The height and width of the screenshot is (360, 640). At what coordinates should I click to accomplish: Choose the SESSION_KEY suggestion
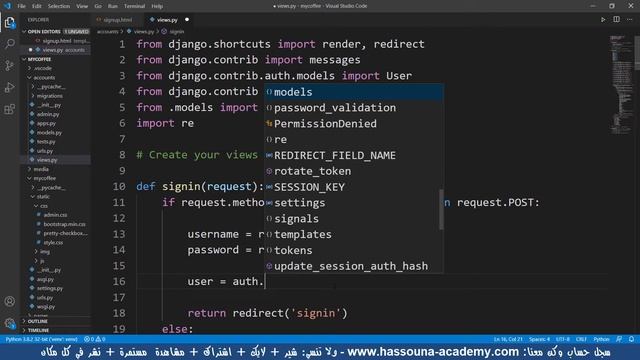(x=354, y=187)
